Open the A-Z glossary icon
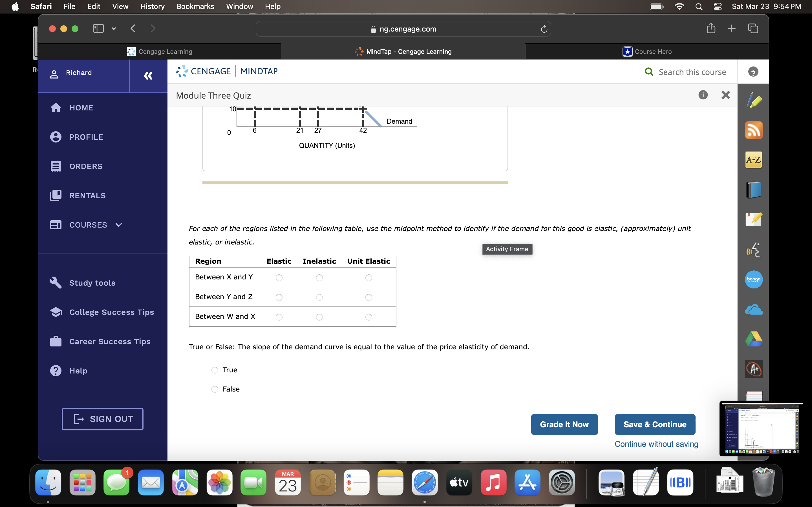This screenshot has width=812, height=507. (754, 160)
